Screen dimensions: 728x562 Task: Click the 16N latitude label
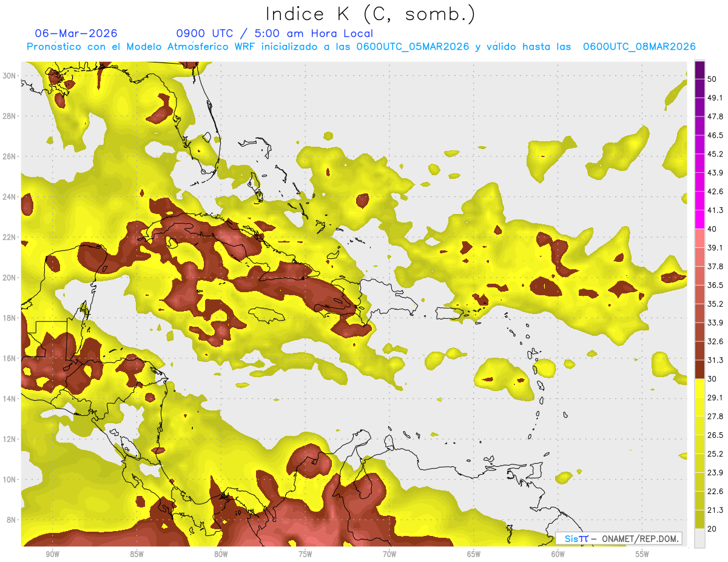click(9, 358)
